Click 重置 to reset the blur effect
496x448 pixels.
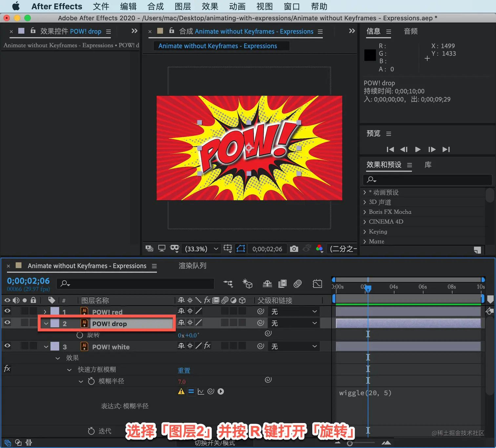(x=184, y=371)
